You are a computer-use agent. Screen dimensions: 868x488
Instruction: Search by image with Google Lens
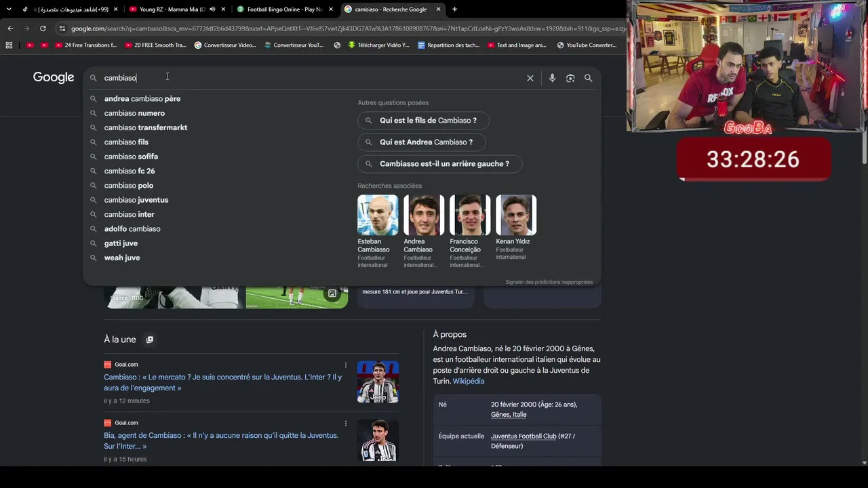pyautogui.click(x=570, y=78)
